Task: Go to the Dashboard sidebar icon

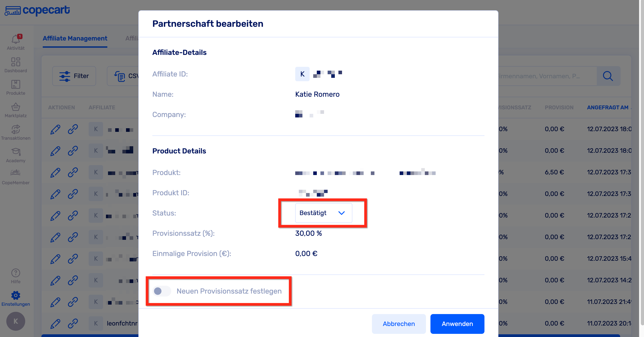Action: coord(16,62)
